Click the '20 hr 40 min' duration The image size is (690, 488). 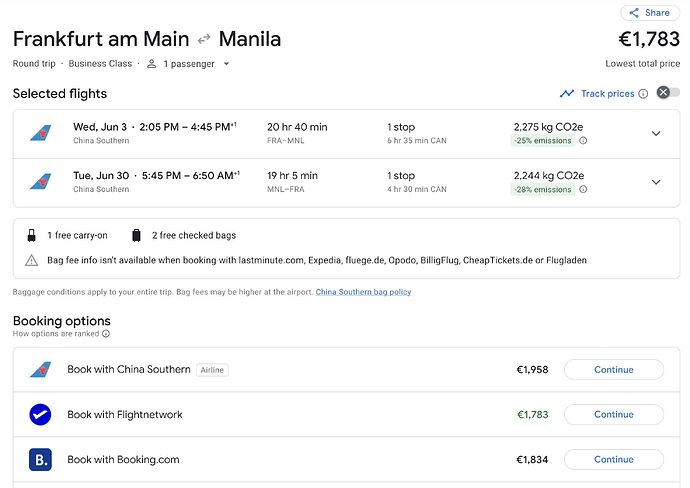tap(297, 127)
